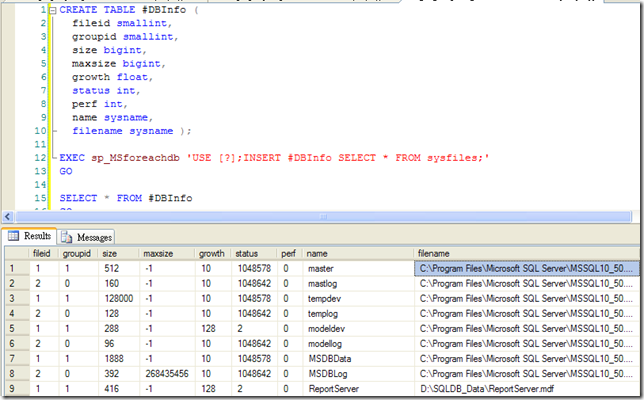Select the 'MSDBLog' name cell

[x=359, y=374]
